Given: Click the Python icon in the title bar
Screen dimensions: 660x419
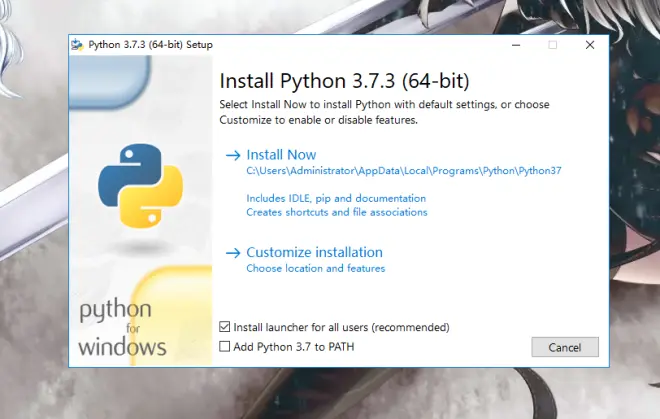Looking at the screenshot, I should click(x=77, y=45).
